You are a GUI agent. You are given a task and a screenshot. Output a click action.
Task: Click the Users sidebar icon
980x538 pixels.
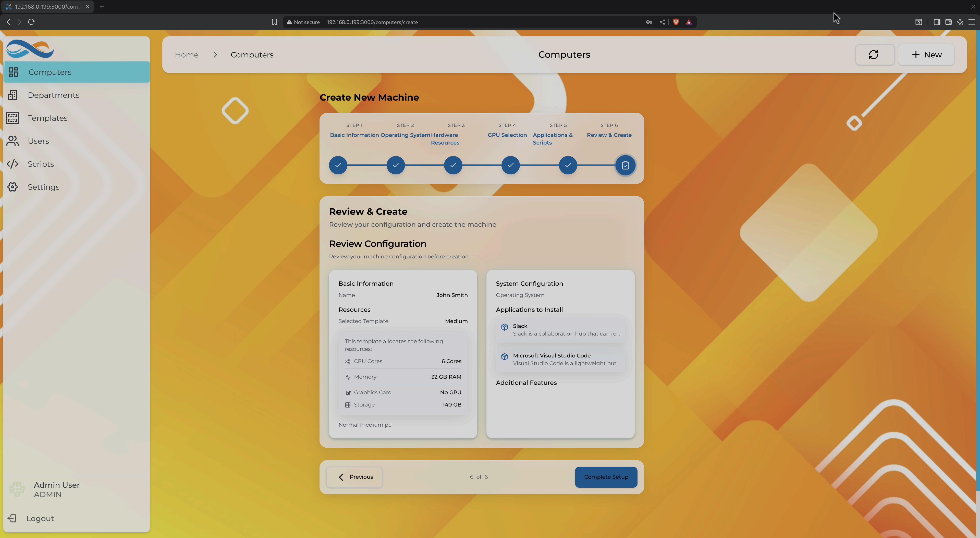click(13, 141)
